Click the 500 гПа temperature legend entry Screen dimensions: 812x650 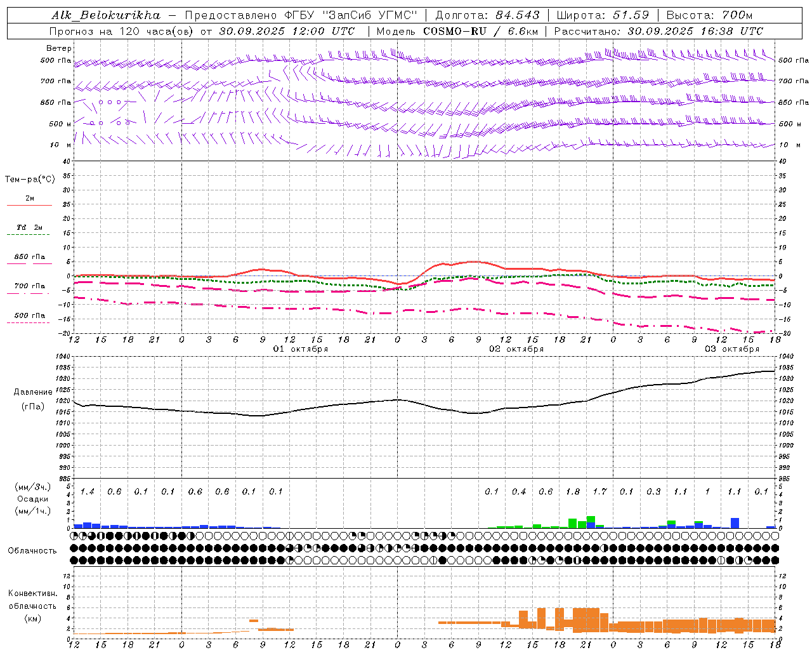click(x=30, y=315)
